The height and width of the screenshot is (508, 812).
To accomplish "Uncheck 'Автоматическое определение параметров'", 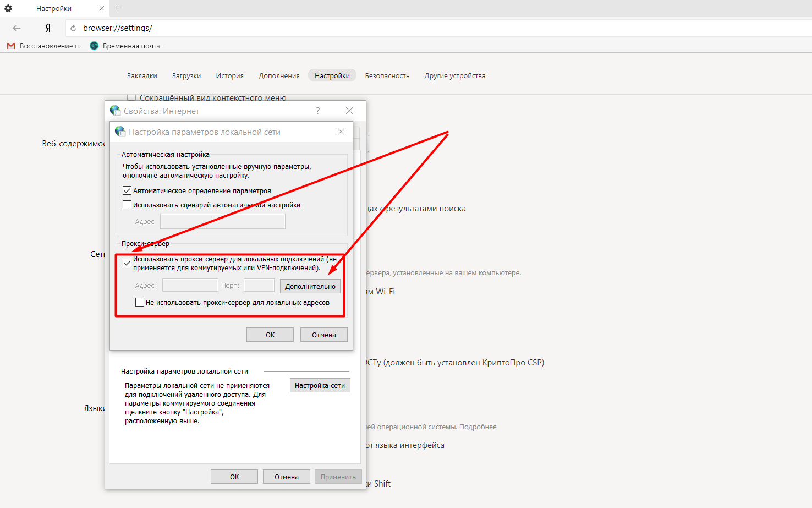I will click(127, 191).
